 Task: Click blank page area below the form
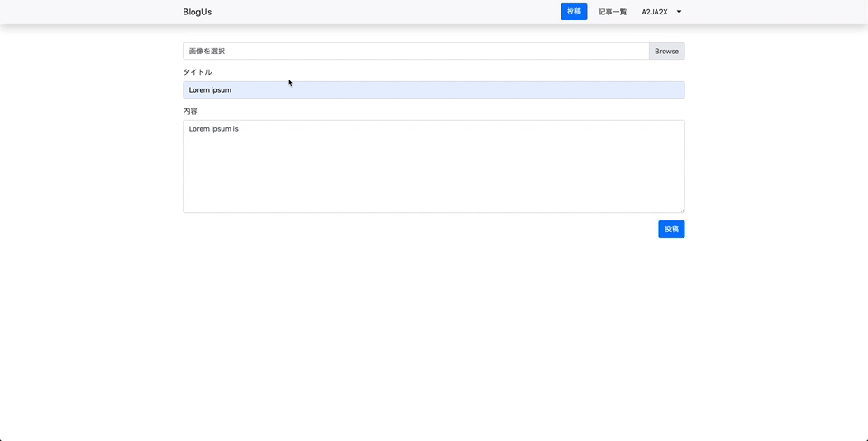click(433, 343)
